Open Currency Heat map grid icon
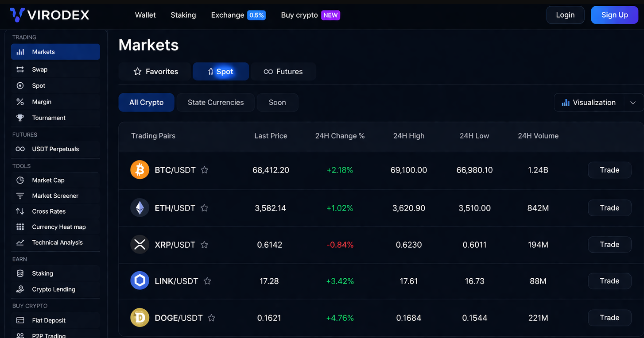Screen dimensions: 644x338 click(20, 227)
